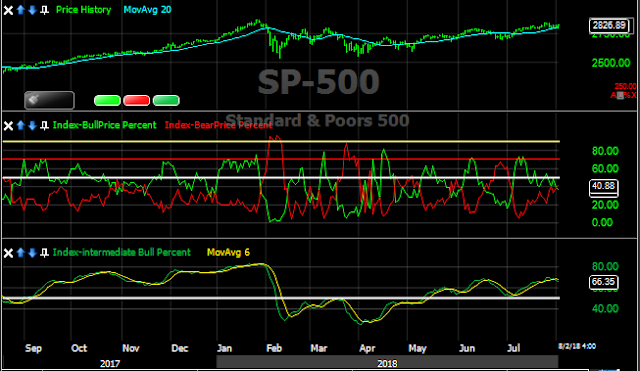Move the Price History panel down

(32, 10)
